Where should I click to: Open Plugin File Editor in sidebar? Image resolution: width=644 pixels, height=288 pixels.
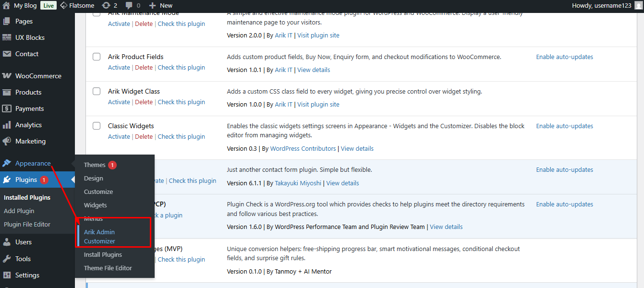pos(27,224)
